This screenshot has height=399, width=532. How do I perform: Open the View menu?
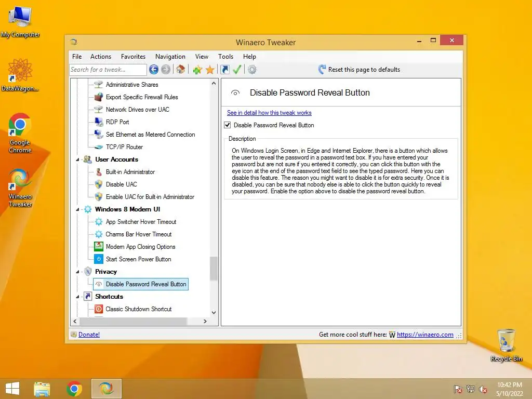pyautogui.click(x=202, y=56)
